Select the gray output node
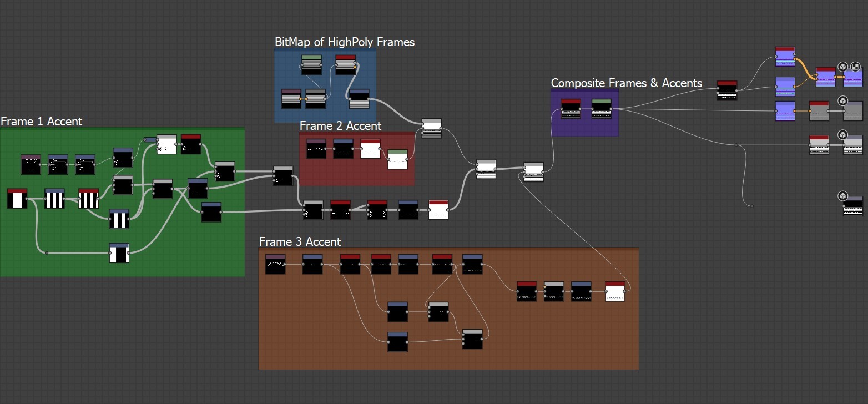This screenshot has height=404, width=868. (853, 111)
